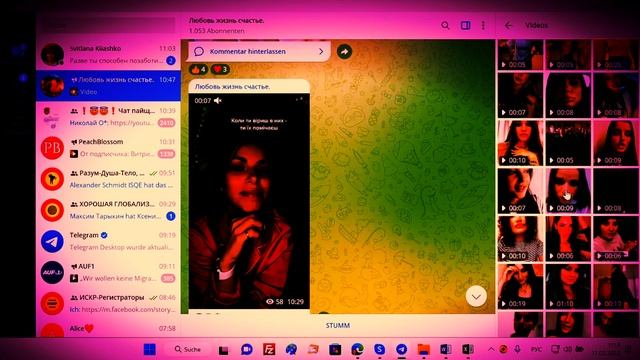
Task: Open the Svitlana Kilashko chat
Action: pyautogui.click(x=108, y=55)
